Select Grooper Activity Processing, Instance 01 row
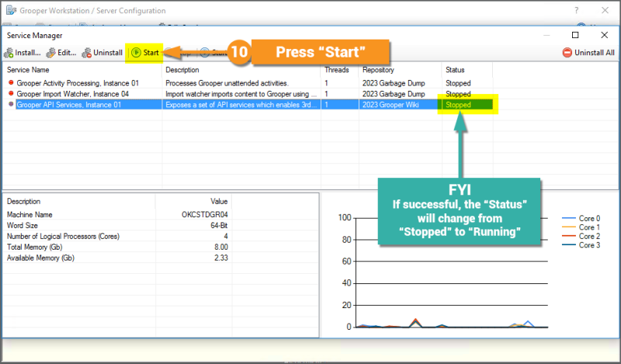This screenshot has height=364, width=621. point(249,83)
